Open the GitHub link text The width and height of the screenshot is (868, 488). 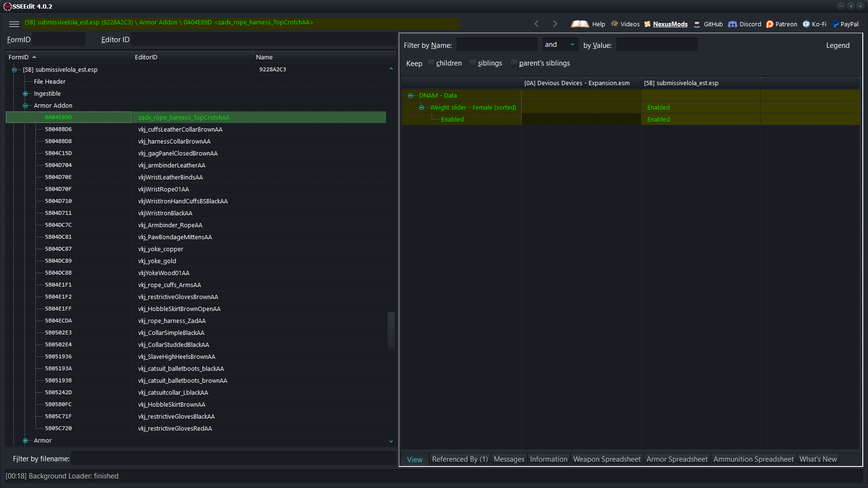click(x=713, y=24)
